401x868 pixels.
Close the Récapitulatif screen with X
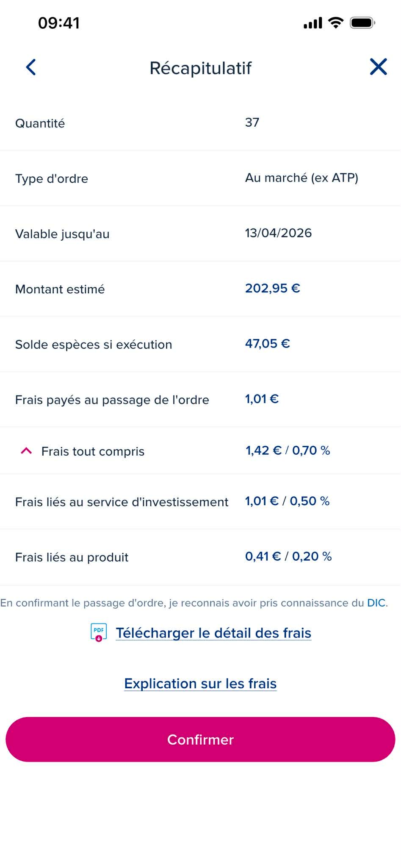378,67
